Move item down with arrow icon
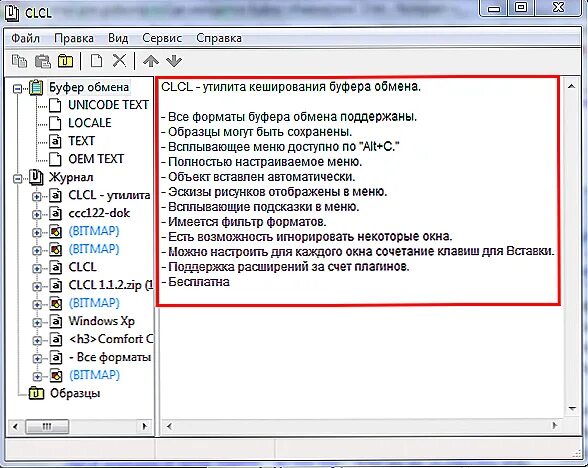The height and width of the screenshot is (468, 588). point(174,61)
